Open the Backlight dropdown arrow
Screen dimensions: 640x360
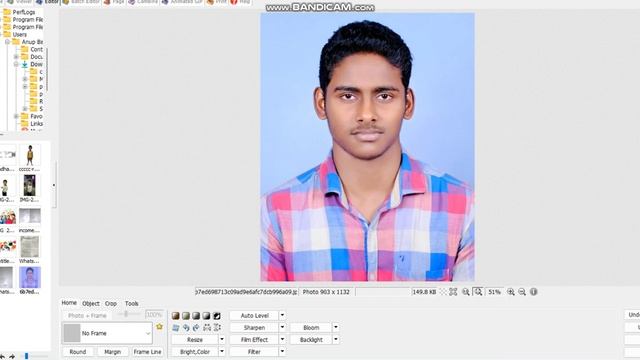pyautogui.click(x=336, y=339)
